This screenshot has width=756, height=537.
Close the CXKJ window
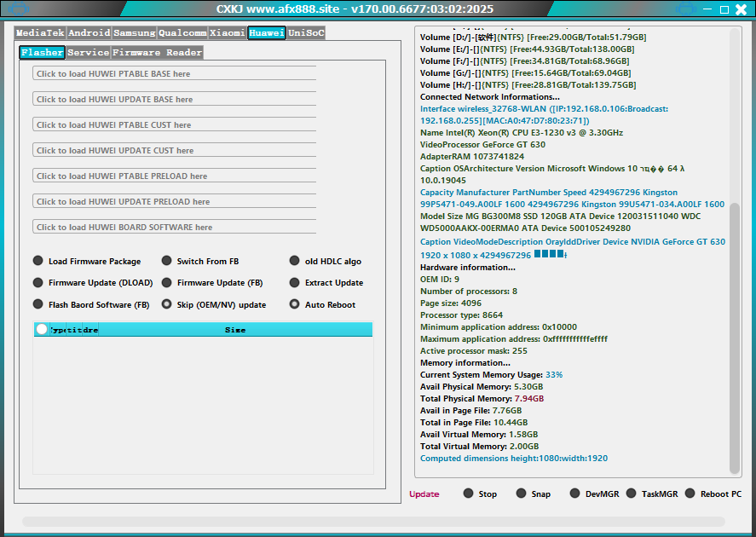pyautogui.click(x=741, y=9)
